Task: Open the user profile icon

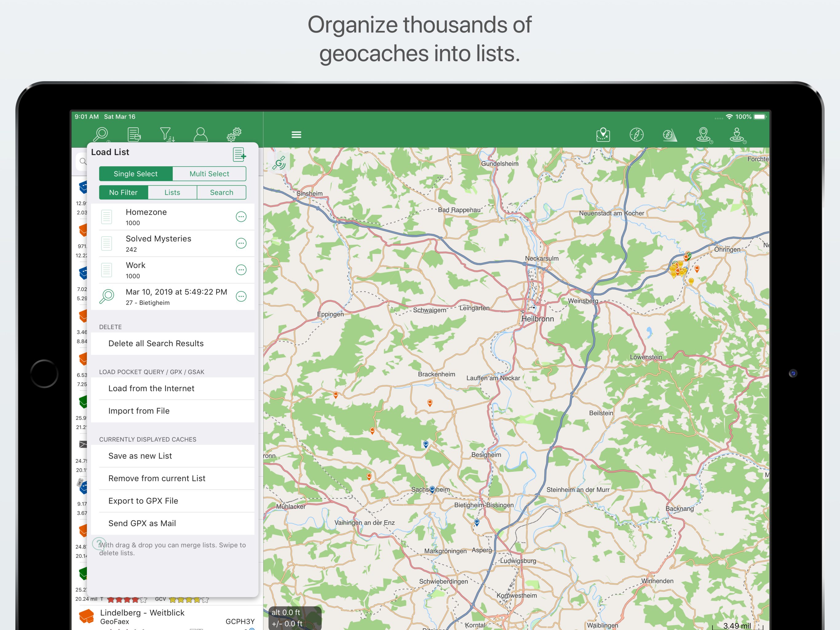Action: pyautogui.click(x=200, y=134)
